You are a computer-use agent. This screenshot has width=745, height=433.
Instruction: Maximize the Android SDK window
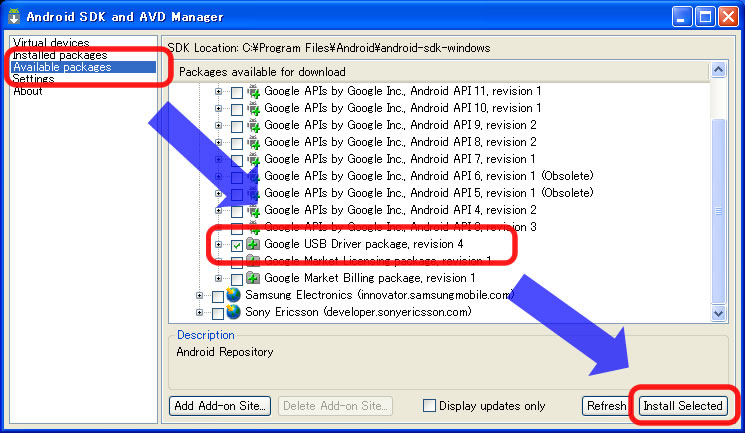click(705, 17)
